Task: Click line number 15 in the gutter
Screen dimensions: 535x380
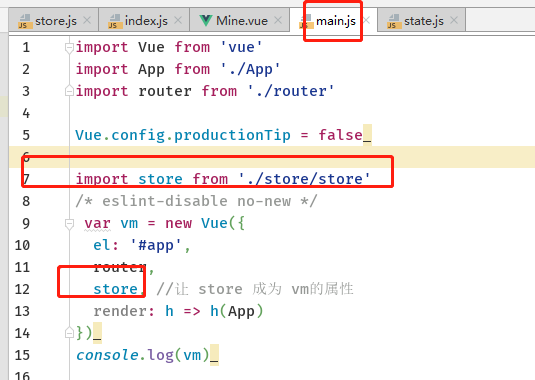Action: coord(22,355)
